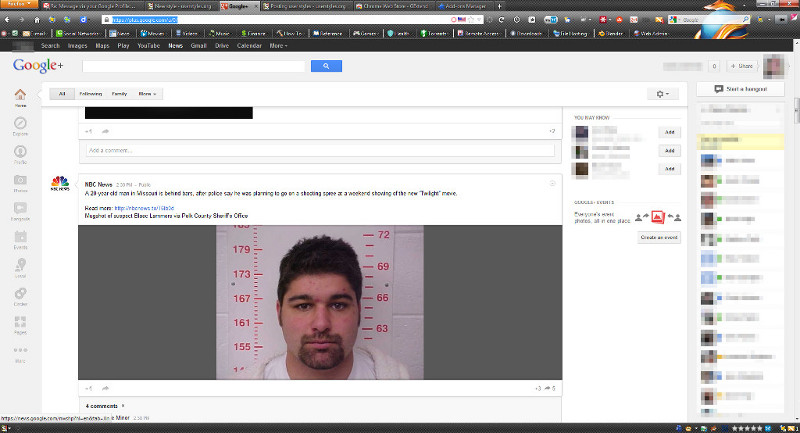Click the NBC News author name
The width and height of the screenshot is (800, 433).
pyautogui.click(x=98, y=184)
